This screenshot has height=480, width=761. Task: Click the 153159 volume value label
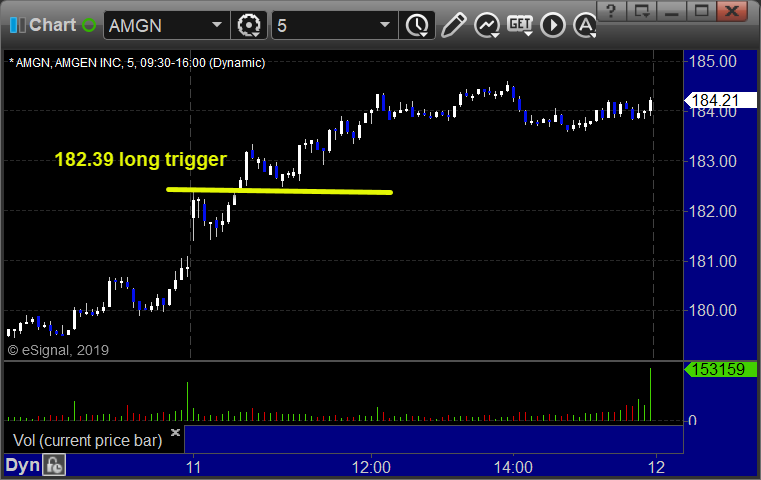pos(721,369)
